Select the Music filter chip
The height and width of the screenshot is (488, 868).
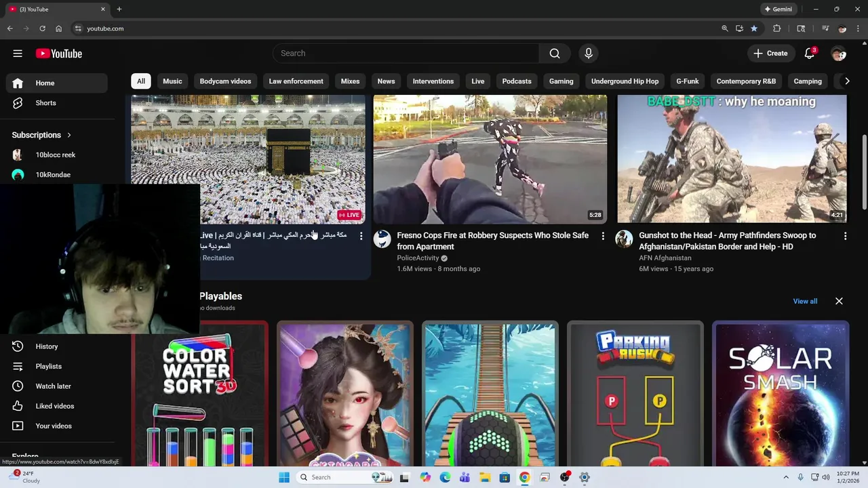[172, 81]
